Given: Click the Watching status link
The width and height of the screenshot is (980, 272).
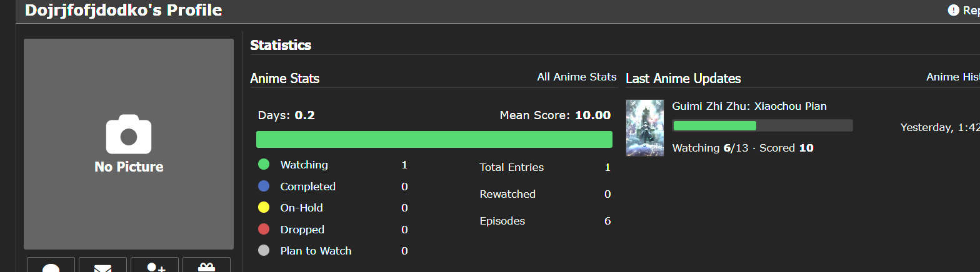Looking at the screenshot, I should tap(304, 165).
